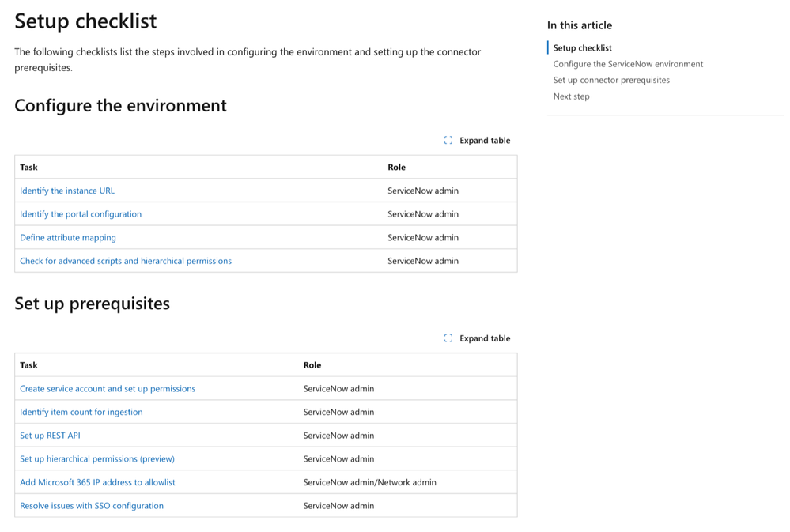This screenshot has width=790, height=532.
Task: Go to Define attribute mapping
Action: [x=68, y=237]
